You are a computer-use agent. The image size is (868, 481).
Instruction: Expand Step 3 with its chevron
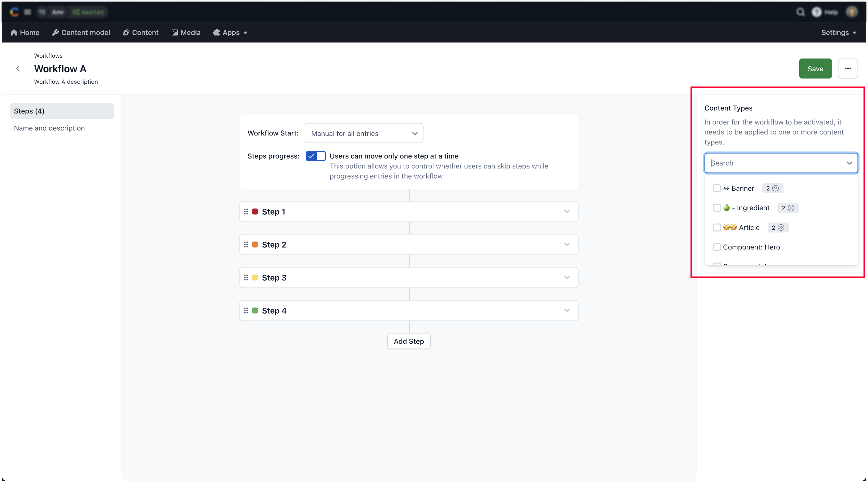pos(567,277)
